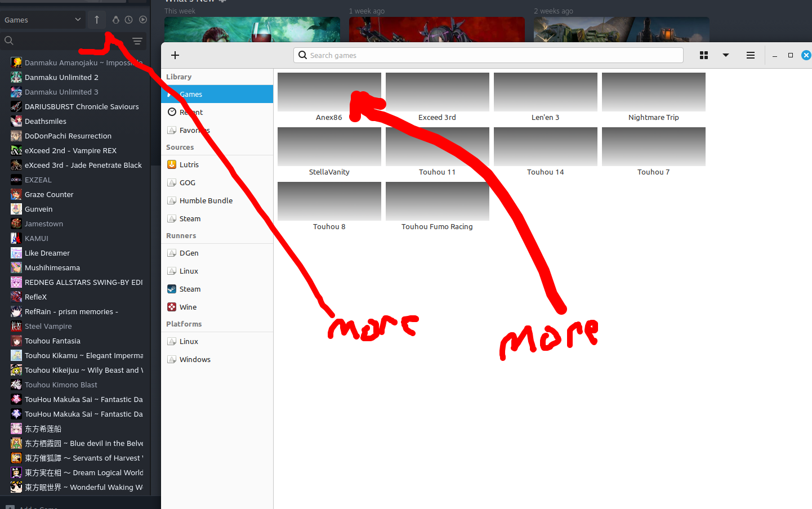Toggle the Linux penguin filter in Steam
This screenshot has height=509, width=812.
[x=115, y=20]
